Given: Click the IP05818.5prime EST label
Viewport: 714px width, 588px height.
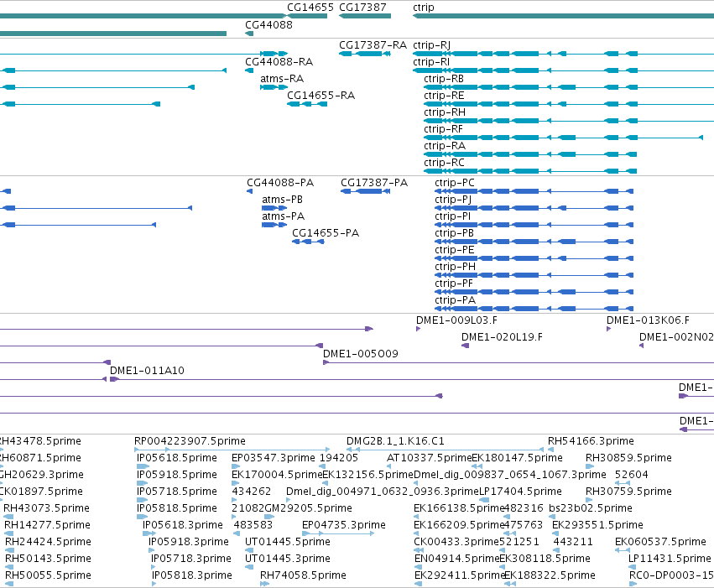Looking at the screenshot, I should point(177,509).
